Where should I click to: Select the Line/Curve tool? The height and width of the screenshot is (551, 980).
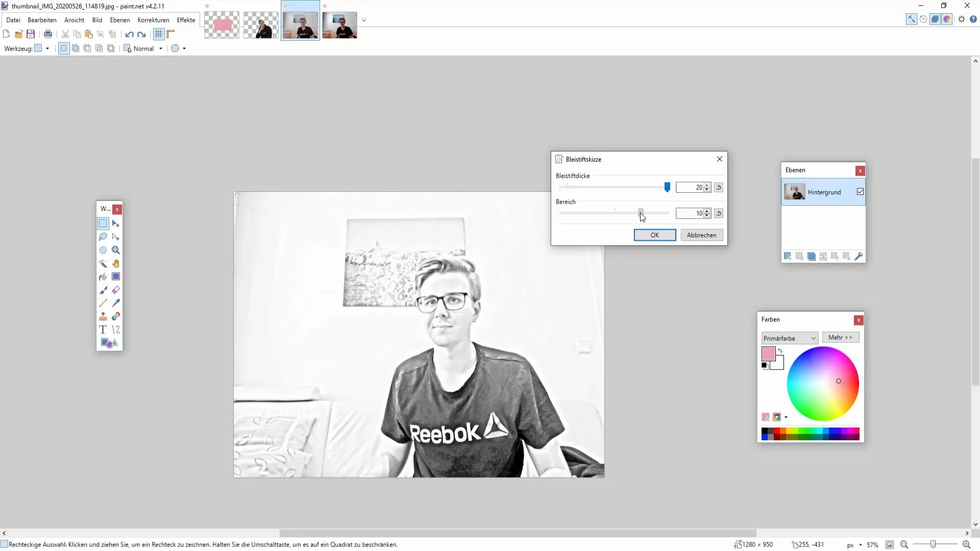click(116, 330)
